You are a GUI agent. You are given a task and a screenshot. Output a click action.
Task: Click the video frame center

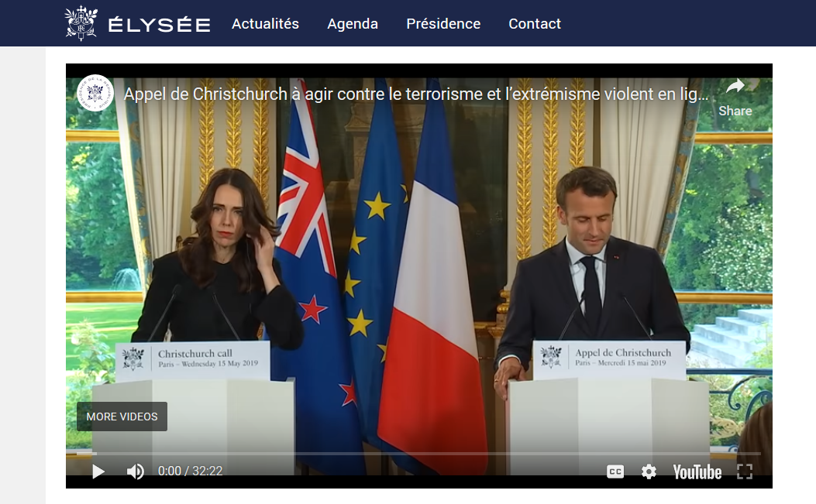tap(419, 276)
